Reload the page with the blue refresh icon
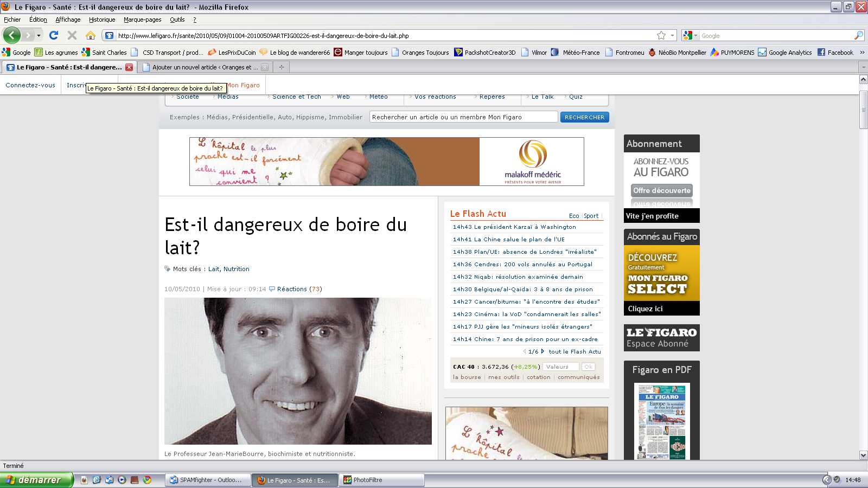Image resolution: width=868 pixels, height=488 pixels. [53, 35]
